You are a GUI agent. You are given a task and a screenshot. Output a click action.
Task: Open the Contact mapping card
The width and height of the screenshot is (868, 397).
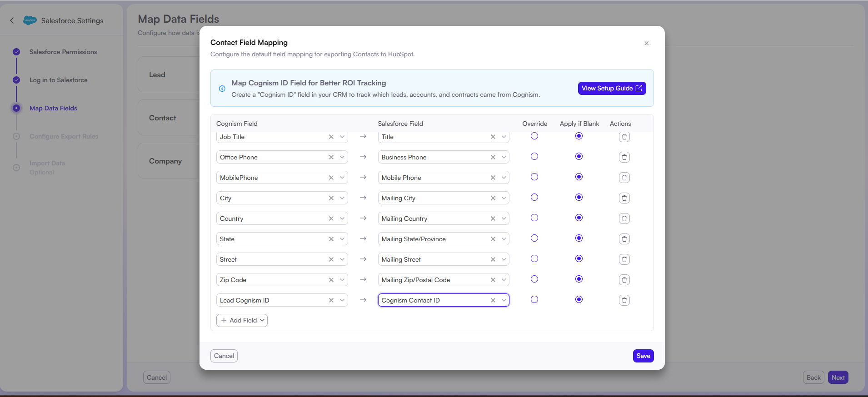[x=169, y=118]
